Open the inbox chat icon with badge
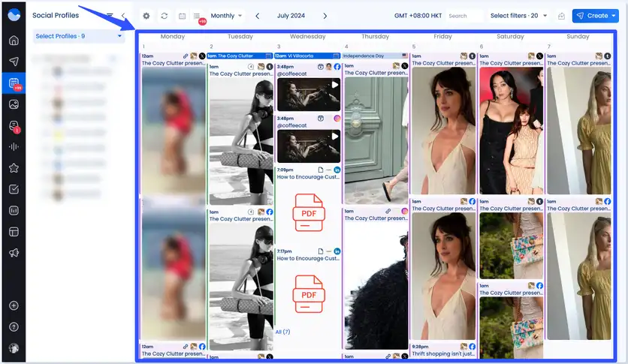The height and width of the screenshot is (364, 628). pos(13,126)
